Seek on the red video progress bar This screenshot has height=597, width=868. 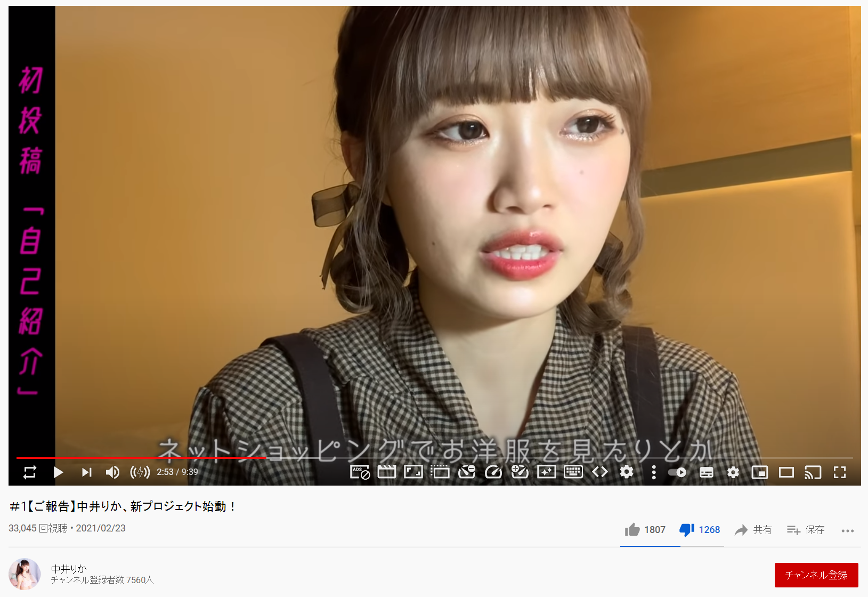point(435,458)
